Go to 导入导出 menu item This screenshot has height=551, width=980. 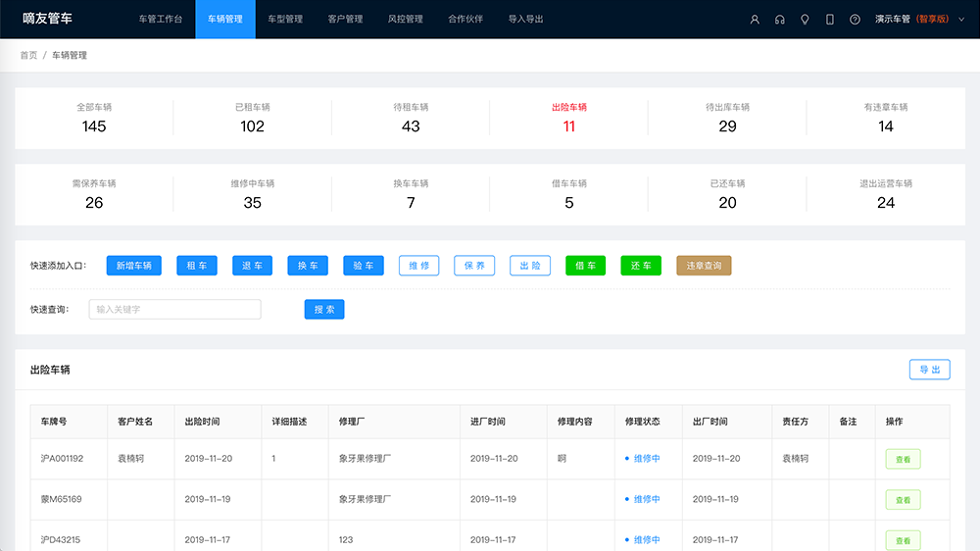[525, 20]
